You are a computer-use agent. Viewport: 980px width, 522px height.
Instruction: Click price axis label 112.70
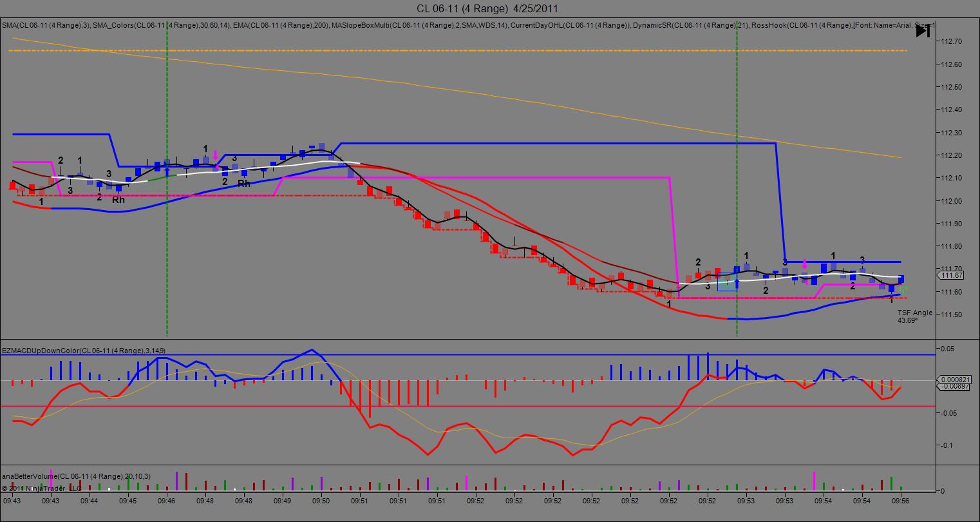click(951, 41)
